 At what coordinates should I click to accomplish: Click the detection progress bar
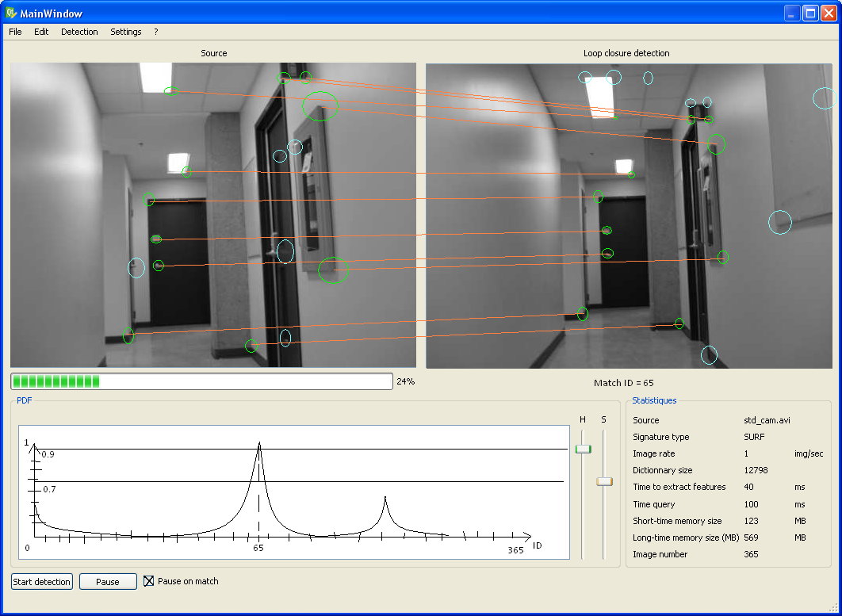[201, 381]
